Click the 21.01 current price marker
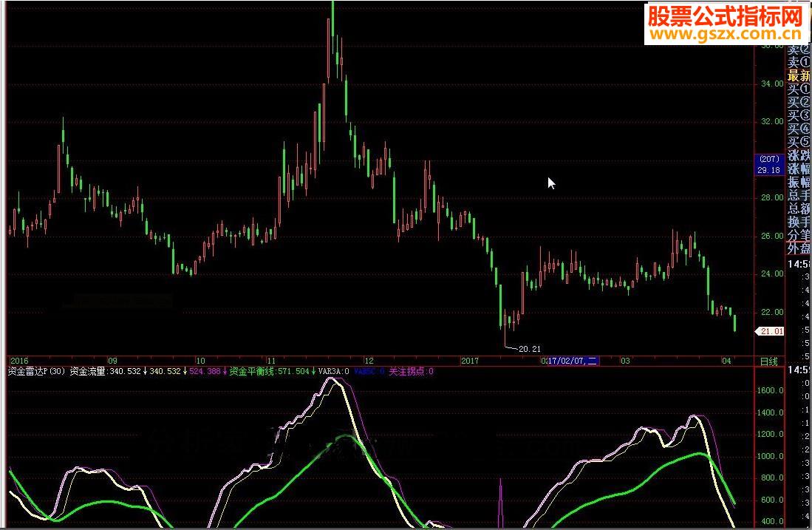This screenshot has height=530, width=812. [x=771, y=331]
